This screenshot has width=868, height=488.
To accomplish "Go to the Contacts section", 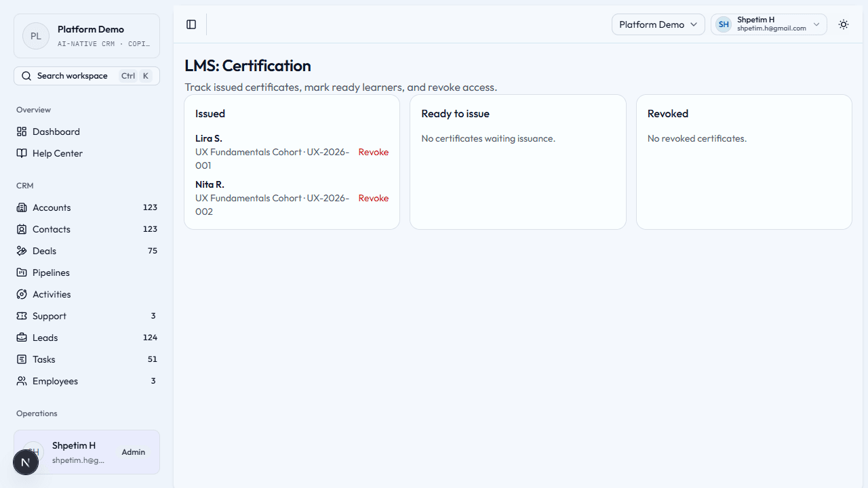I will pos(51,229).
